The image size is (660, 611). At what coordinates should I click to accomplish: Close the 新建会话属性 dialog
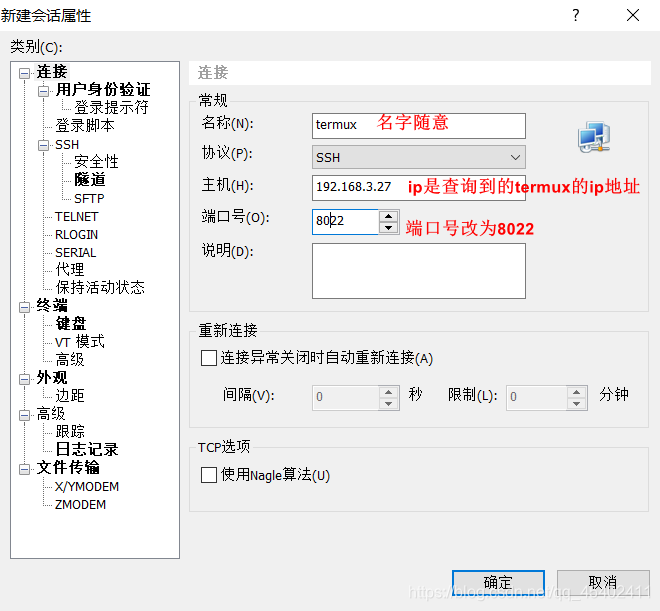pos(633,16)
